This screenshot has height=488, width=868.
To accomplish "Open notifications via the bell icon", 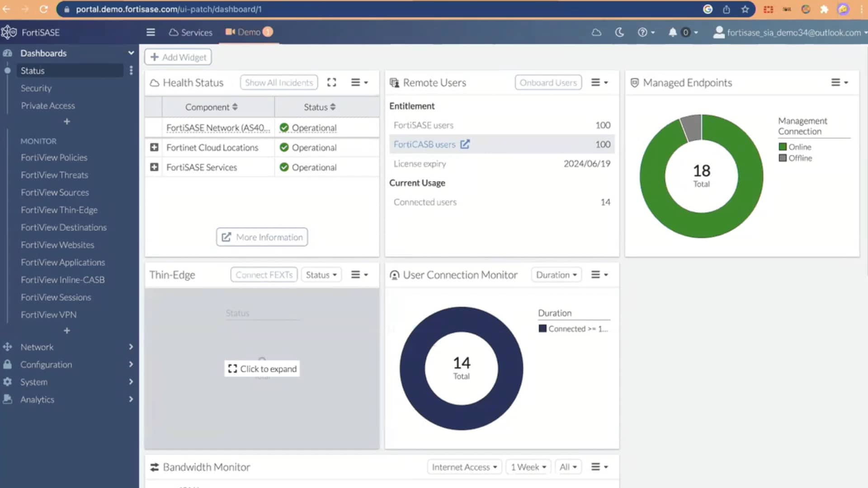I will (x=673, y=32).
